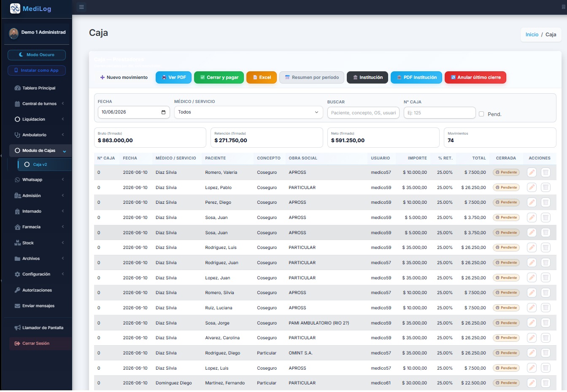Edit the Rodriguez, Luis movement

pos(532,248)
